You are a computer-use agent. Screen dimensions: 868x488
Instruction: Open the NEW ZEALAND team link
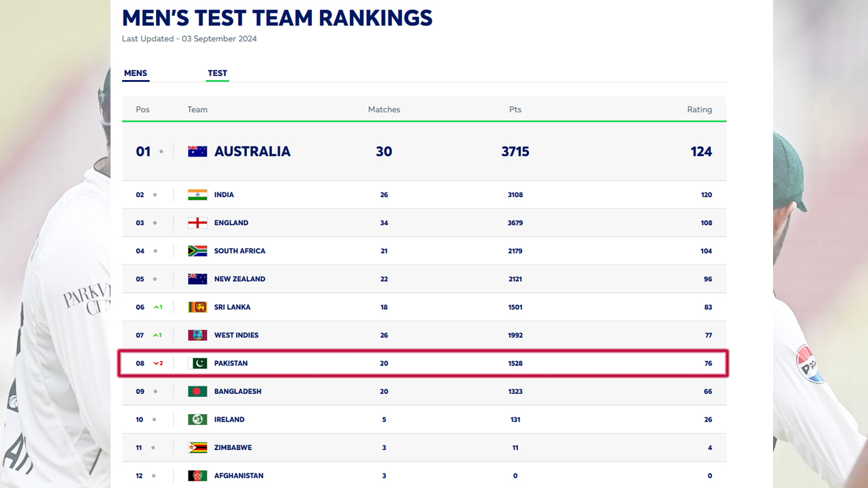click(239, 279)
